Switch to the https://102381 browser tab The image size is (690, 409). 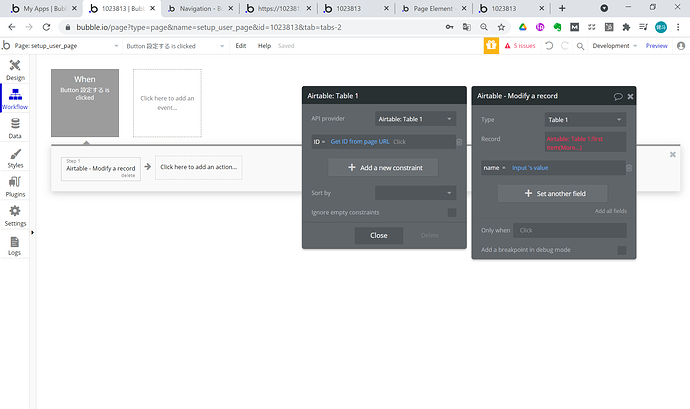click(x=278, y=8)
